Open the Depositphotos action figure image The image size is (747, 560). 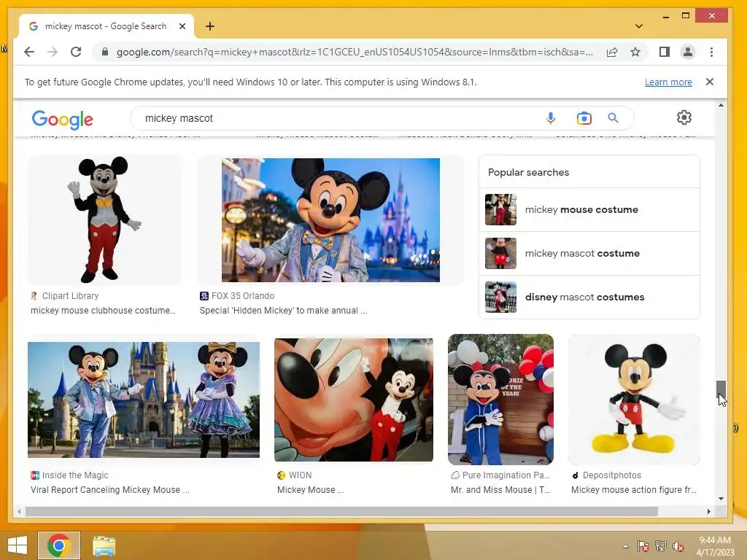pyautogui.click(x=634, y=400)
